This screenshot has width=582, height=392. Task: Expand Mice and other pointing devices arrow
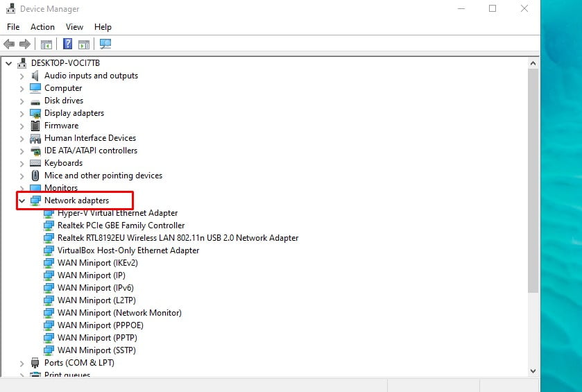click(x=22, y=176)
